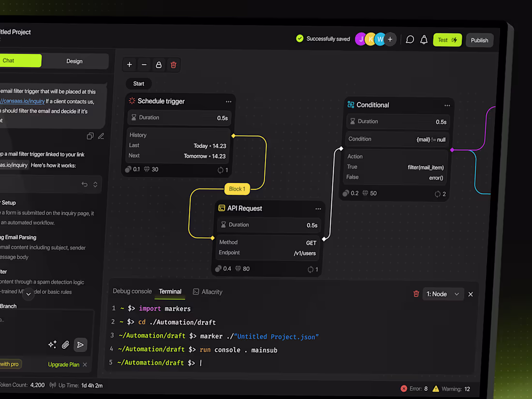The image size is (532, 399).
Task: Open the Upgrade Plan link
Action: [63, 364]
